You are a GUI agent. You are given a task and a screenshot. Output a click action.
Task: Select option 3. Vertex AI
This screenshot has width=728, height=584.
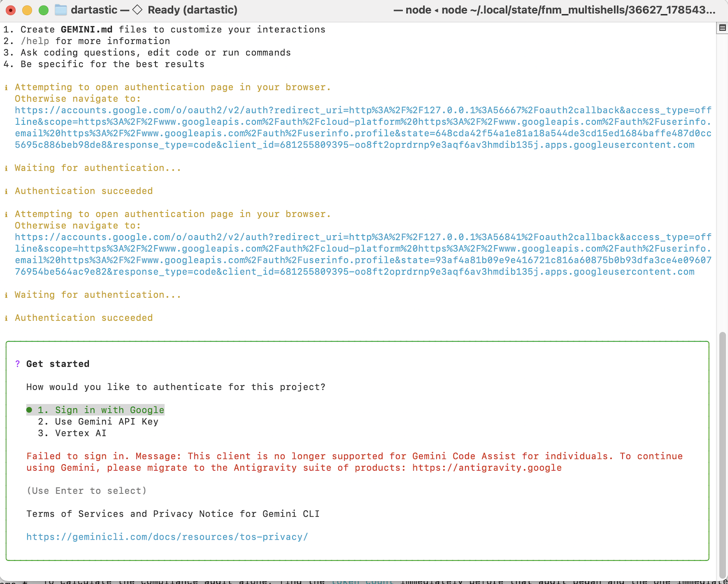pyautogui.click(x=72, y=433)
